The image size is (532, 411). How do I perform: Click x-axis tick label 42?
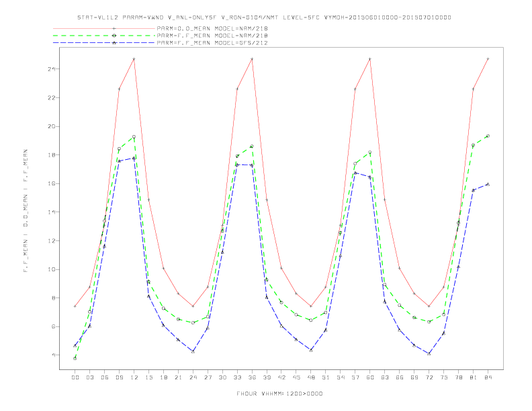[281, 377]
